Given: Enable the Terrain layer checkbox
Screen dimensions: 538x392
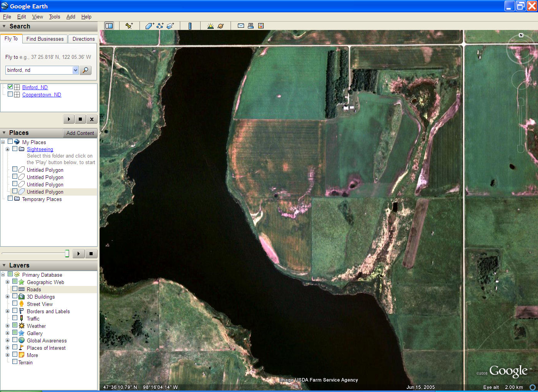Looking at the screenshot, I should 15,362.
